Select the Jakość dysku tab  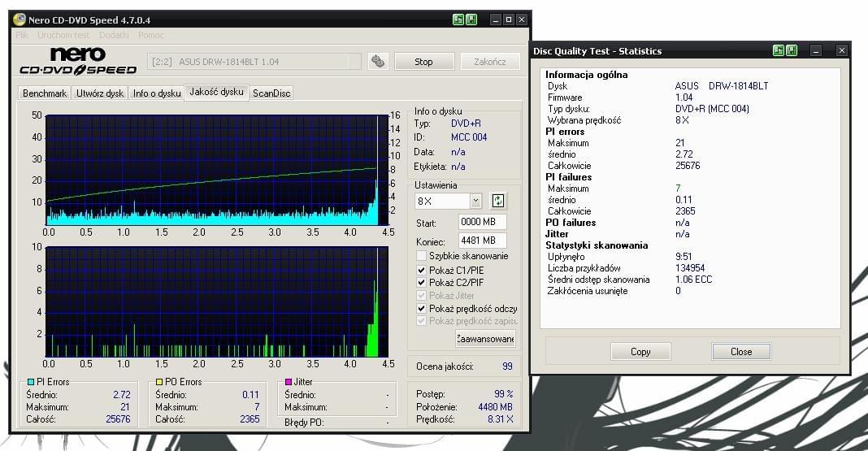216,92
